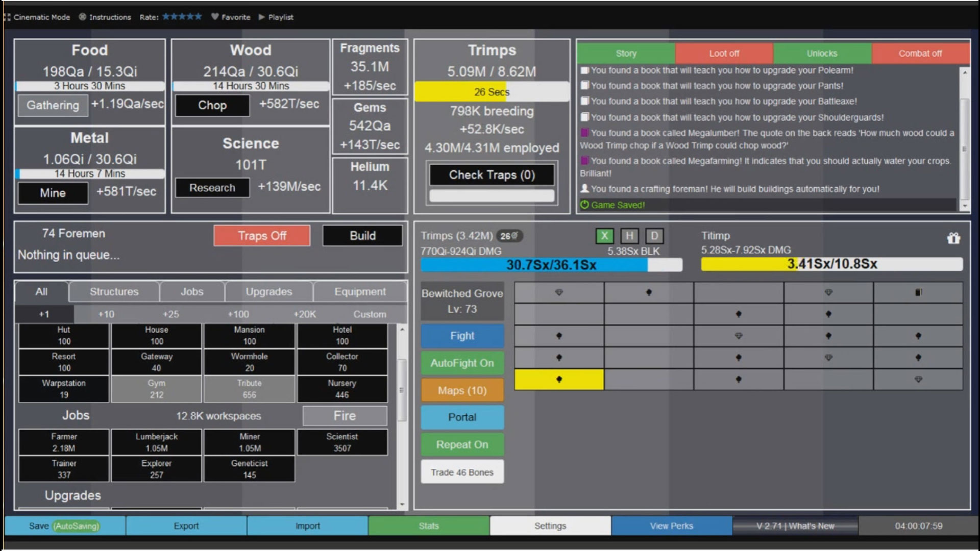Toggle the Loot off message filter
Viewport: 980px width, 551px height.
[x=724, y=53]
